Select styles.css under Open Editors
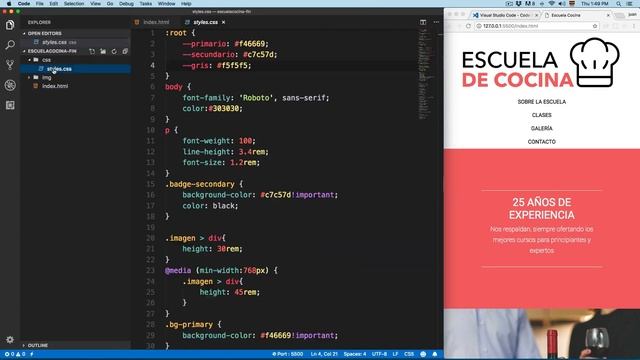Screen dimensions: 640x360 click(76, 42)
